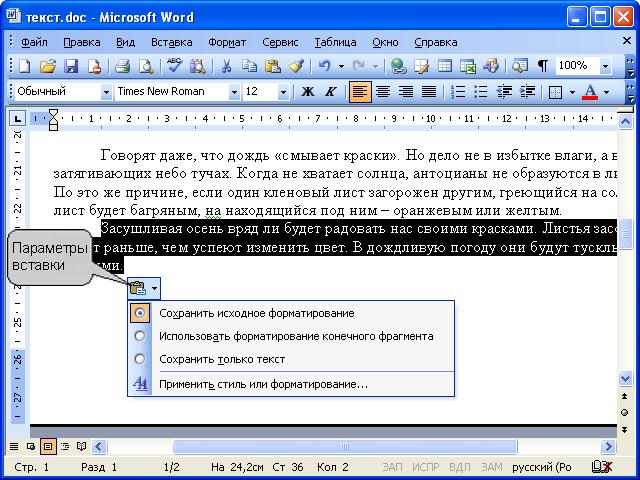Click the Spelling check ABC icon
The height and width of the screenshot is (480, 640).
[174, 66]
